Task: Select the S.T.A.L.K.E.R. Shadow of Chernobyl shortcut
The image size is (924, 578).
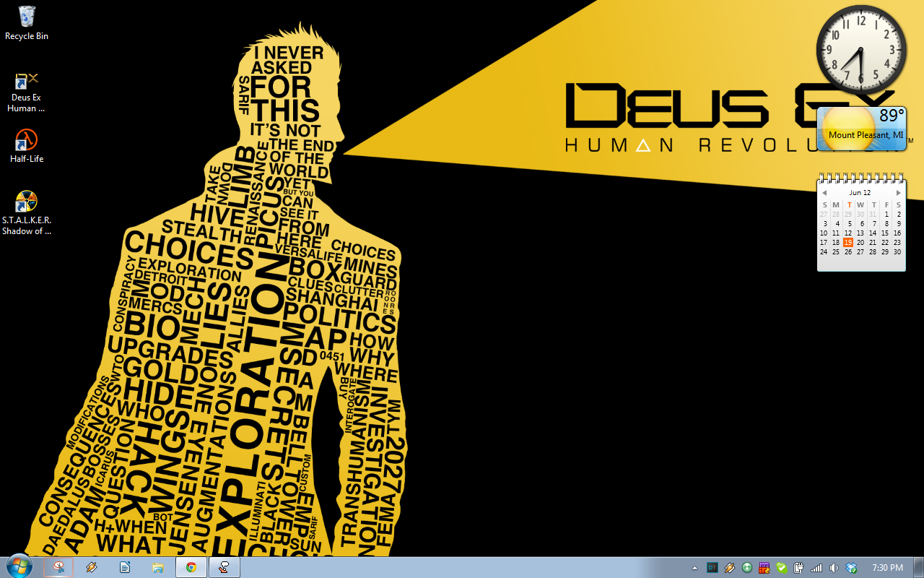Action: (x=27, y=213)
